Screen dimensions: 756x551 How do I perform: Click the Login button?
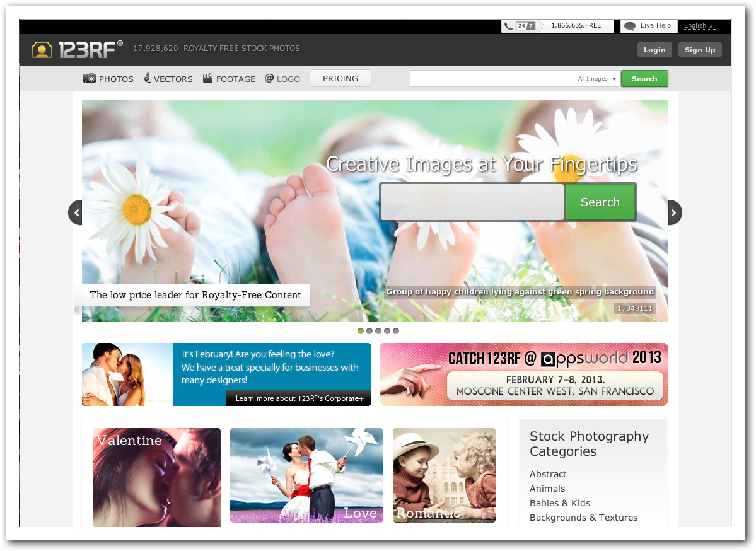(654, 50)
